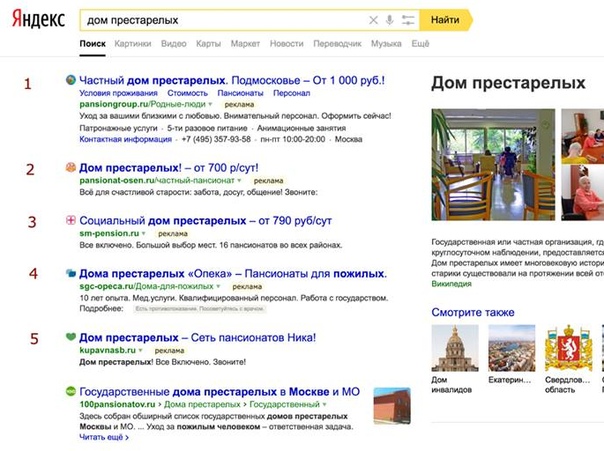Viewport: 604px width, 451px height.
Task: Open 'Условия проживания' sitelink
Action: click(118, 93)
